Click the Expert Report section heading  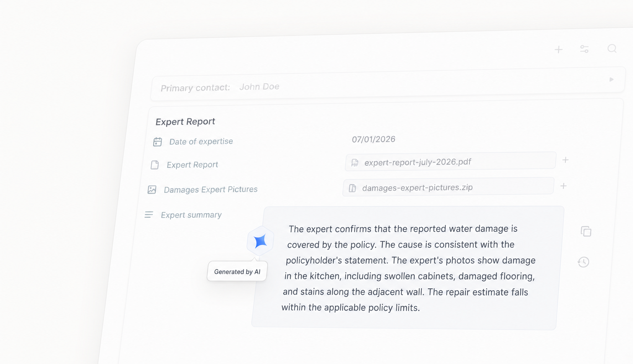[185, 122]
